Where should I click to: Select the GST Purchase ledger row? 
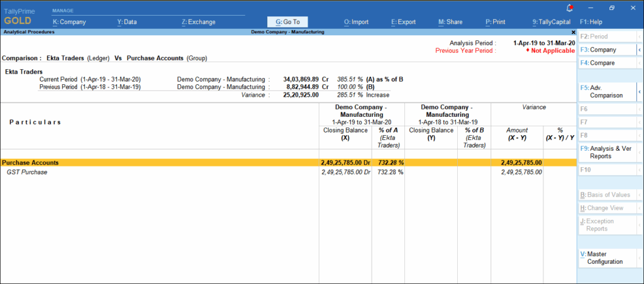coord(27,172)
